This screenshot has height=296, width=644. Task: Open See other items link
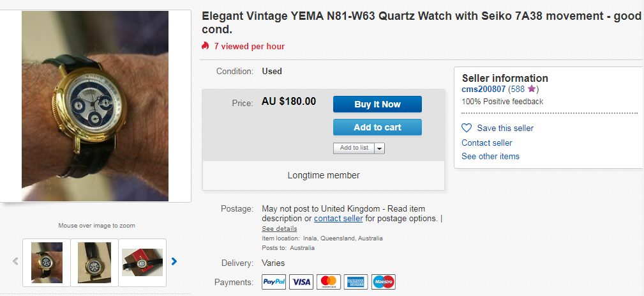[x=490, y=156]
